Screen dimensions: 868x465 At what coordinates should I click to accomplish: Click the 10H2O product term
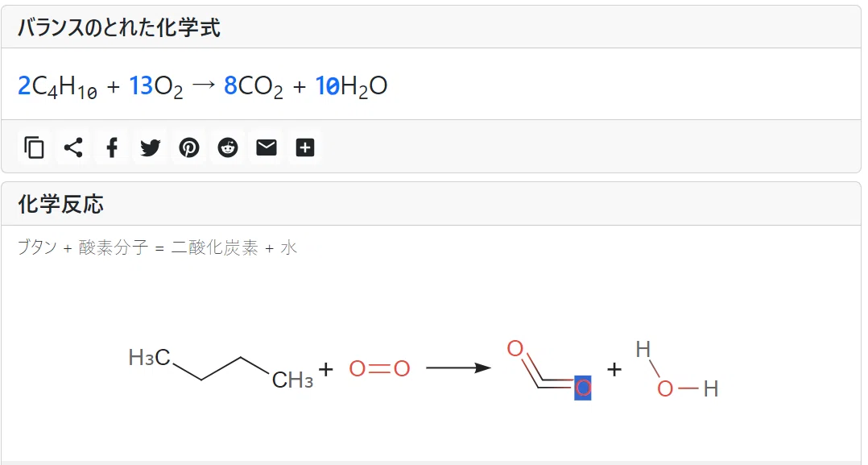(351, 86)
